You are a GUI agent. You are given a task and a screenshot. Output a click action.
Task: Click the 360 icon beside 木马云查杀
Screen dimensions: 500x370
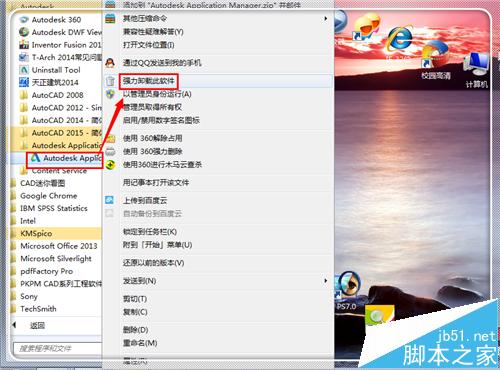point(110,164)
